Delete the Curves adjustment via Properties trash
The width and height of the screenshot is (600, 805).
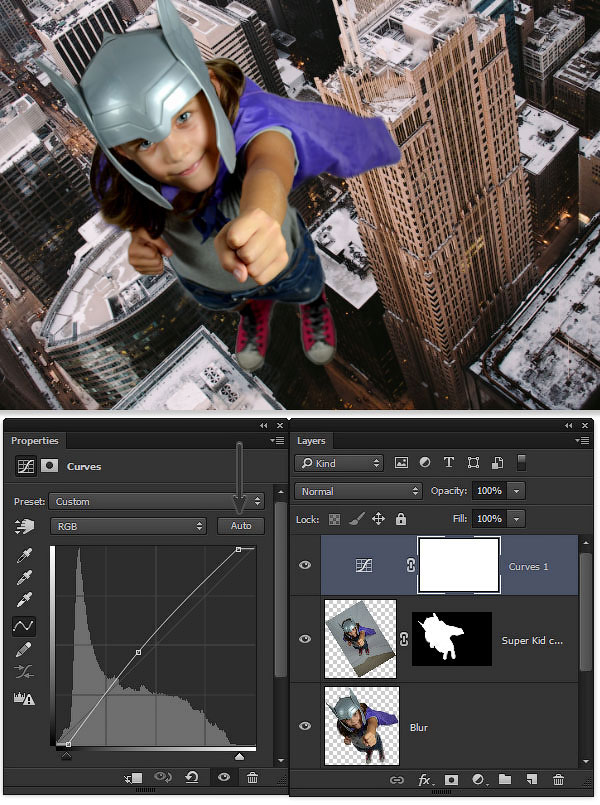coord(252,777)
